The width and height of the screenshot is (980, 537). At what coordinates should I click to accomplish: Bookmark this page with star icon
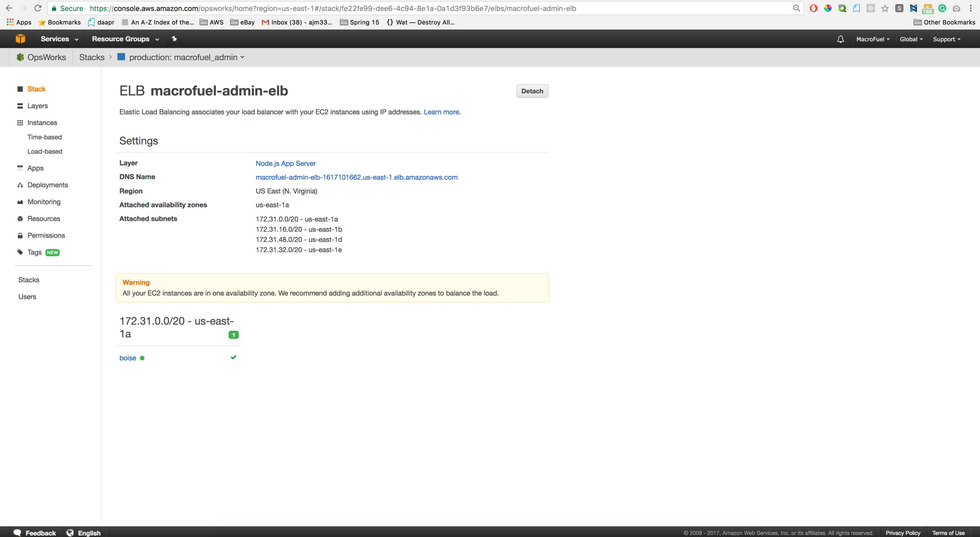[x=885, y=8]
